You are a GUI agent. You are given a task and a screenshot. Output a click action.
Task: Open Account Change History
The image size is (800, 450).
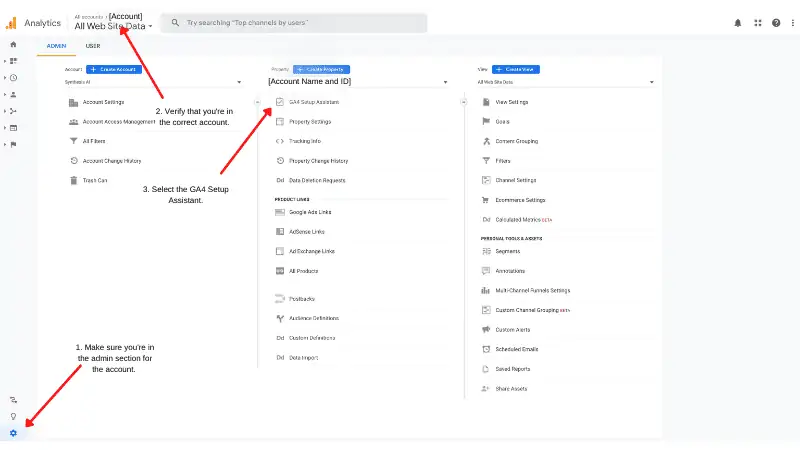tap(112, 161)
